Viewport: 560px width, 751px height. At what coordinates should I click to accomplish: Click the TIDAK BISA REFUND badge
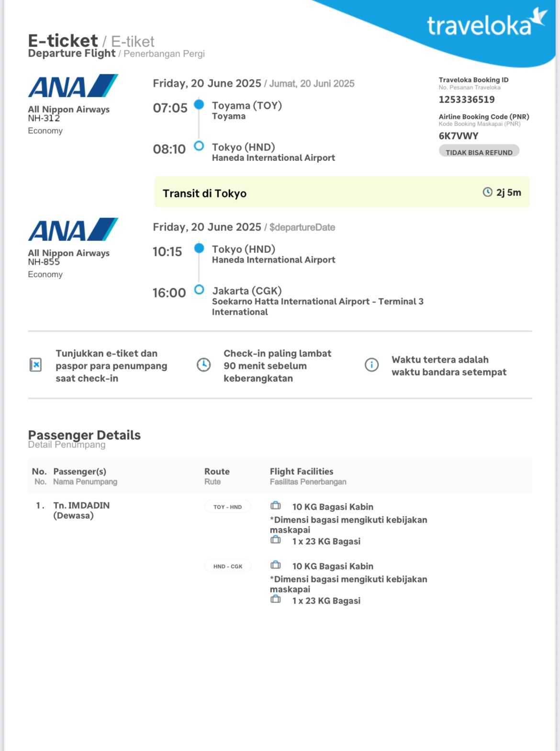click(479, 152)
